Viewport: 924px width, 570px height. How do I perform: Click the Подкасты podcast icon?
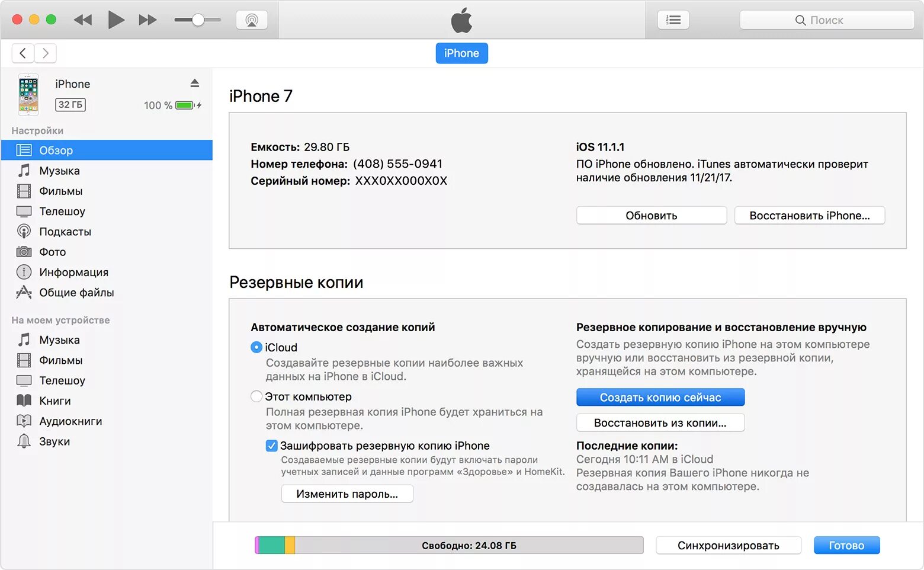coord(24,232)
